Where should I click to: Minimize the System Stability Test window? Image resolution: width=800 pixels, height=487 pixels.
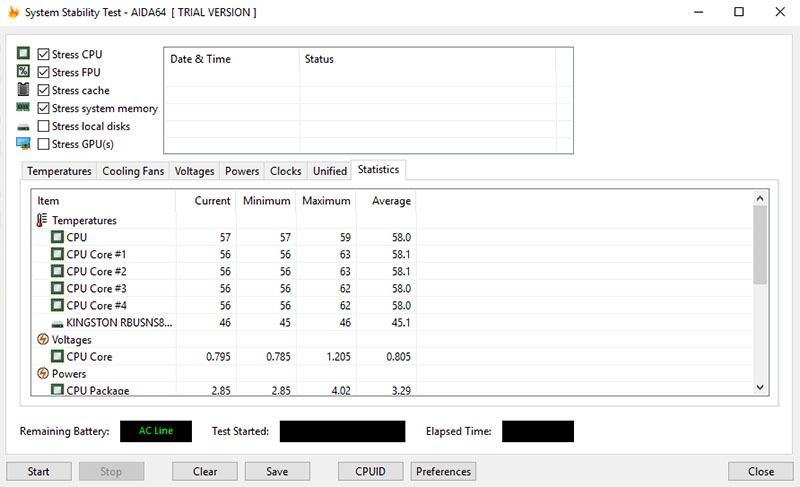698,12
